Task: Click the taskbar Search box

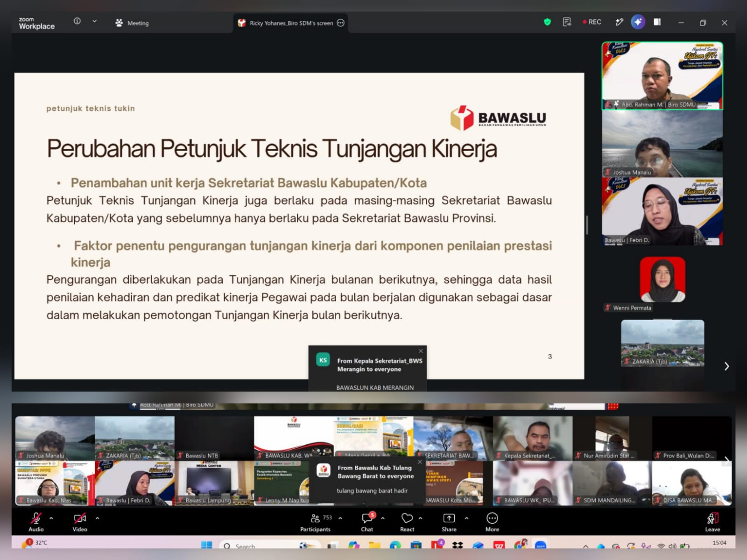Action: 270,545
